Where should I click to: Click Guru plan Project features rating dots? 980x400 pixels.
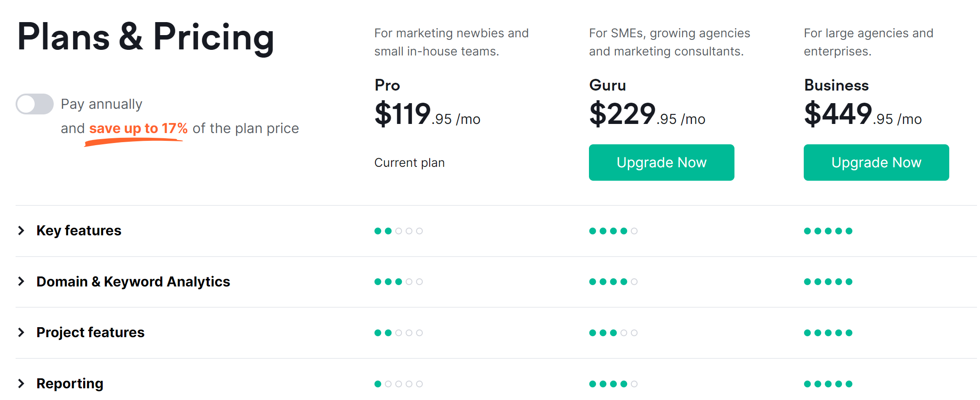[613, 333]
